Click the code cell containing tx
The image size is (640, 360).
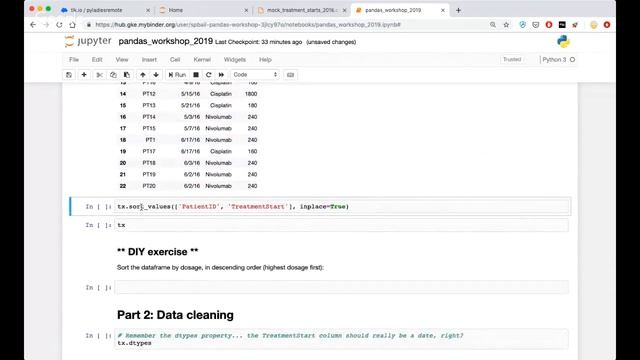coord(342,225)
